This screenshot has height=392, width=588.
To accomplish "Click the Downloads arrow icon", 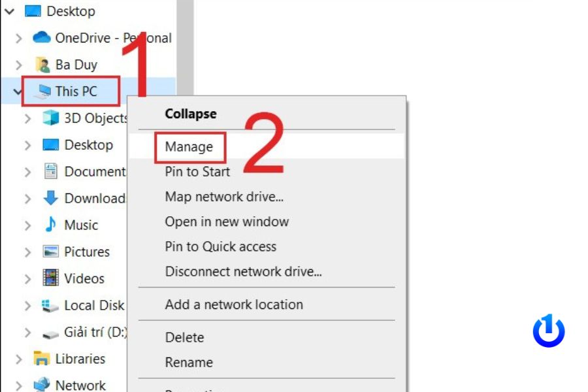I will click(50, 198).
